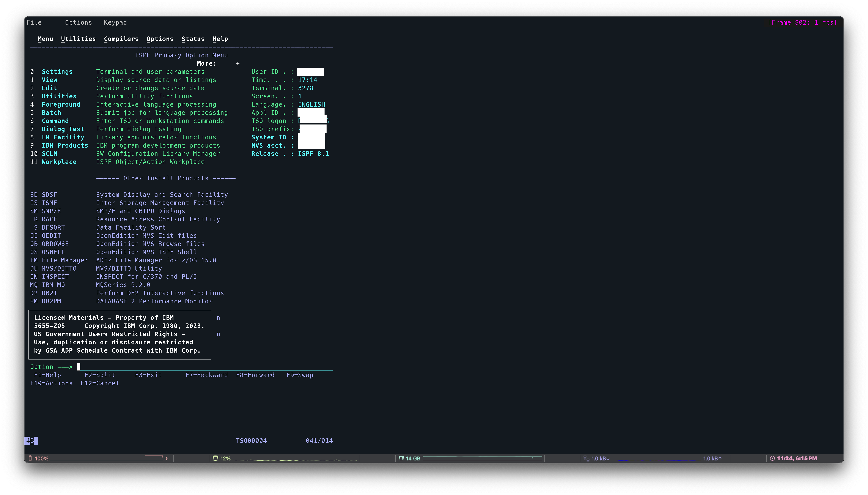
Task: Open the Keypad menu
Action: pyautogui.click(x=115, y=22)
